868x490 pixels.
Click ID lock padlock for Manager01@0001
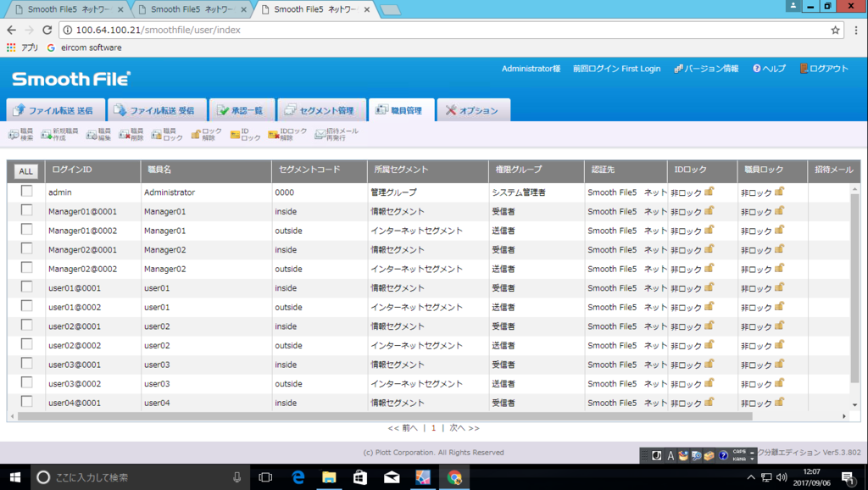point(709,211)
